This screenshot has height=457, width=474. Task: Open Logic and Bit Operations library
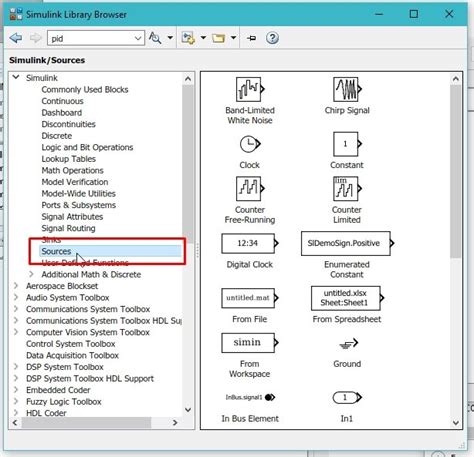point(87,147)
